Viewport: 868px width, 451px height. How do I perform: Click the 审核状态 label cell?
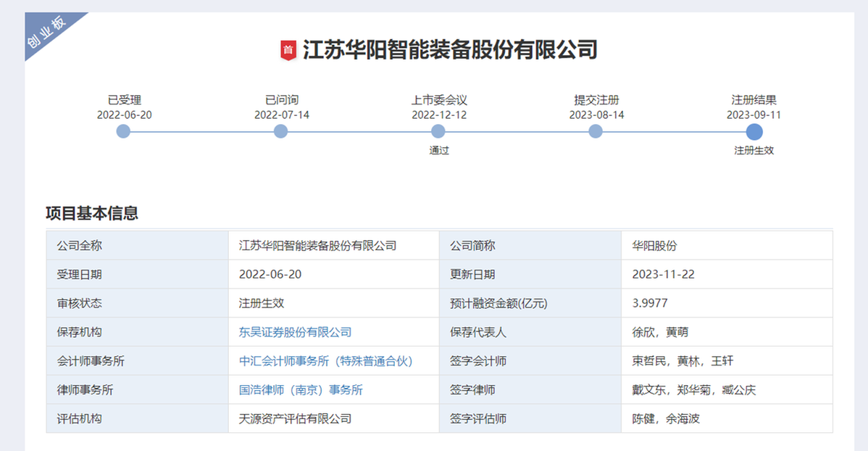(x=137, y=303)
